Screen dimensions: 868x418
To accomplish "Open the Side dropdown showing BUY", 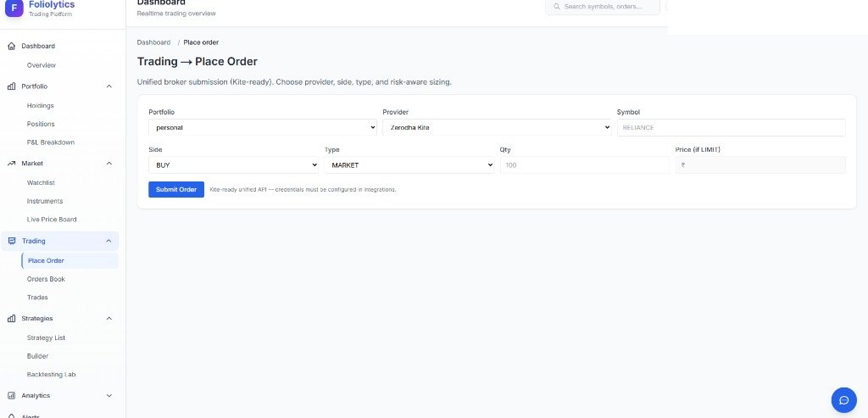I will pyautogui.click(x=234, y=165).
